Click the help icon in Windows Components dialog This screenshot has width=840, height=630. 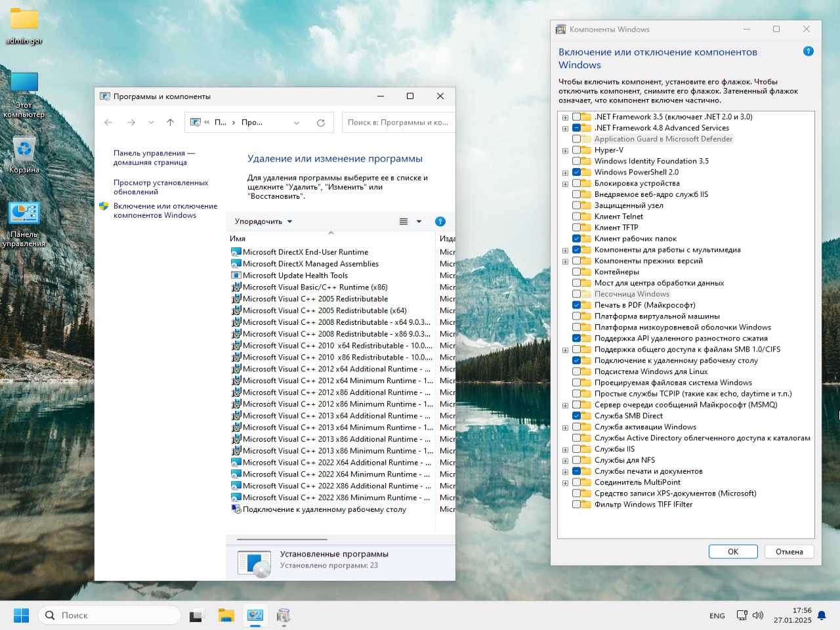pyautogui.click(x=808, y=51)
